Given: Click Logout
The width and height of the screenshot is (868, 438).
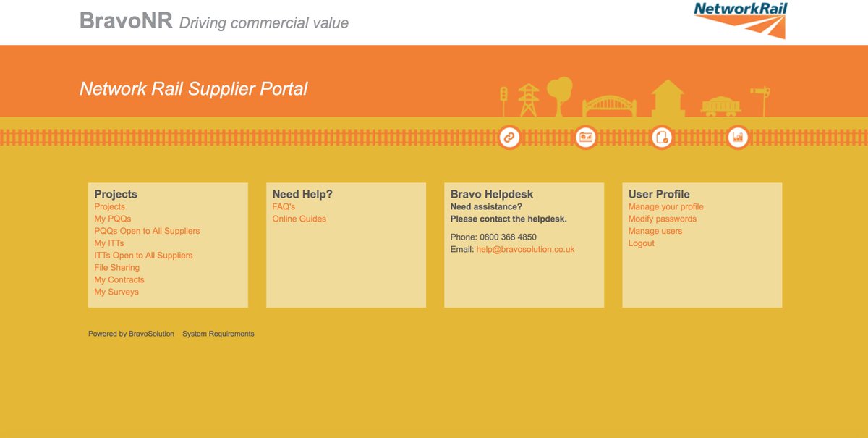Looking at the screenshot, I should click(x=642, y=244).
